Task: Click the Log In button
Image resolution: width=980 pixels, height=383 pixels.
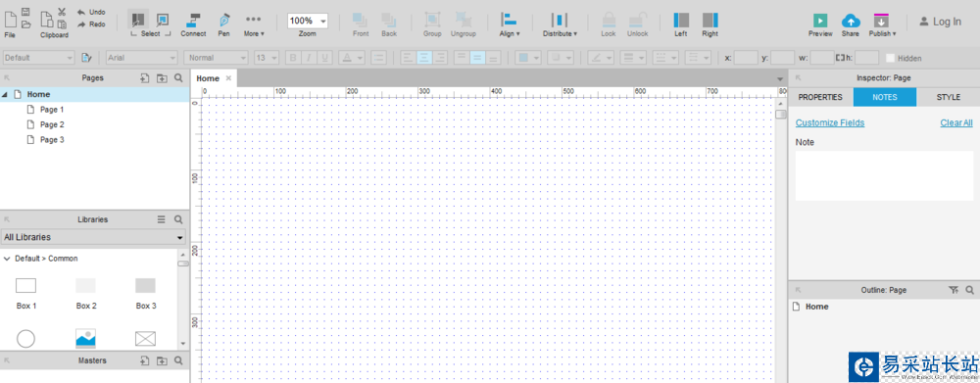Action: click(940, 22)
